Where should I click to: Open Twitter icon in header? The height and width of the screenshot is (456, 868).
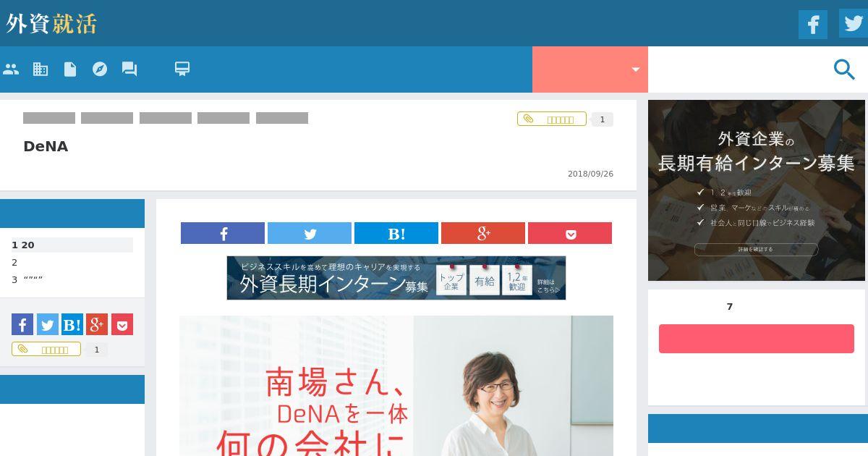pos(853,22)
